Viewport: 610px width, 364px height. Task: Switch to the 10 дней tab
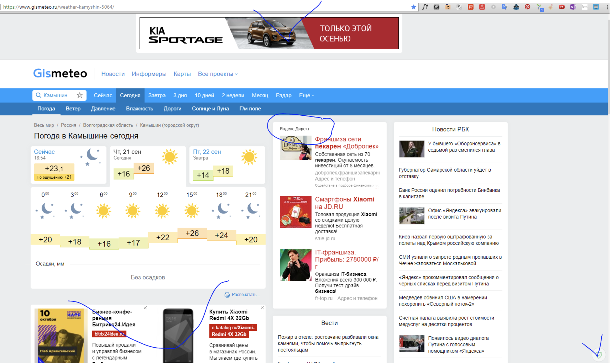point(204,96)
